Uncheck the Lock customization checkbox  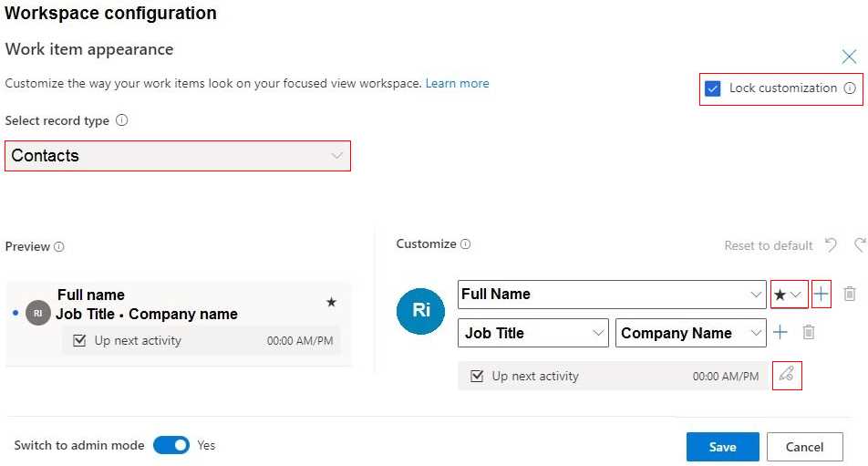[713, 88]
